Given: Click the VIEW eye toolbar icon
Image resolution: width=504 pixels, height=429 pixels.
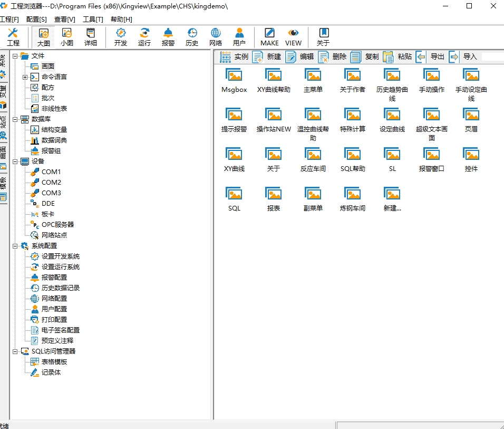Looking at the screenshot, I should point(293,37).
